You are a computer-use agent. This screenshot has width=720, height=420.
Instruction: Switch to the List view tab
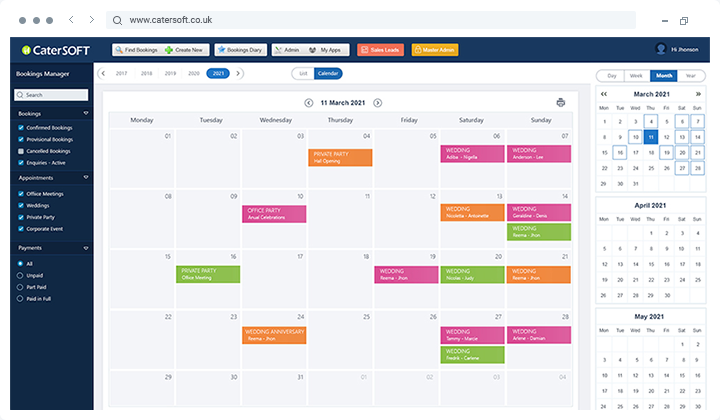coord(301,73)
